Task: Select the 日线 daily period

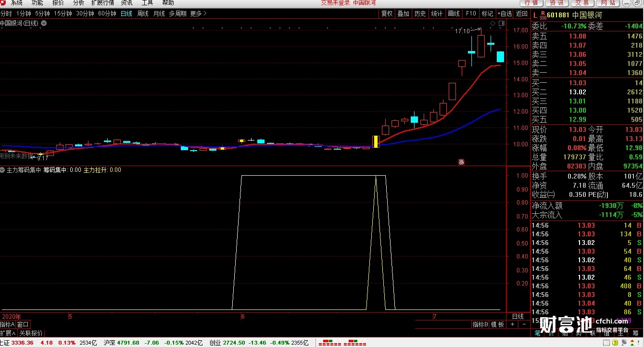Action: point(126,13)
